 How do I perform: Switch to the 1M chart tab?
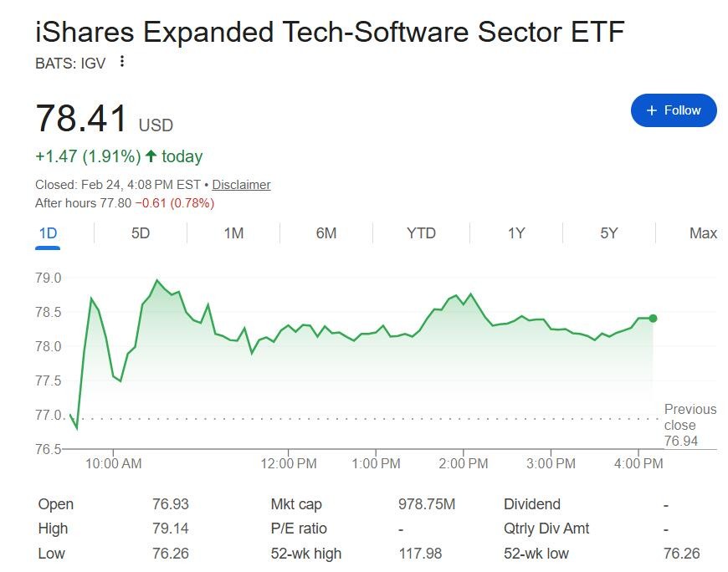[233, 233]
